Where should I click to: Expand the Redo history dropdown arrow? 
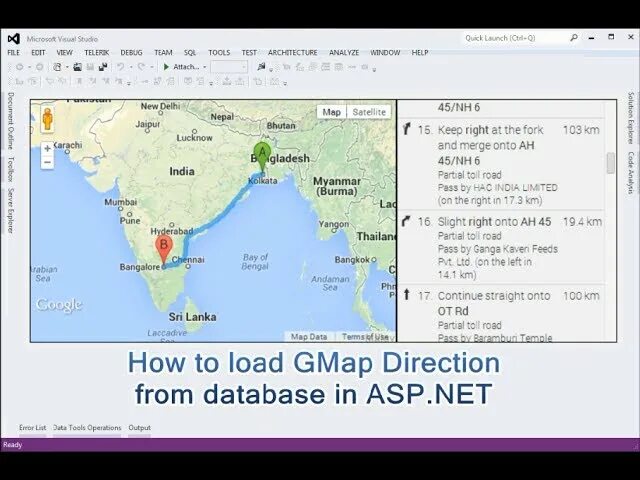tap(152, 67)
